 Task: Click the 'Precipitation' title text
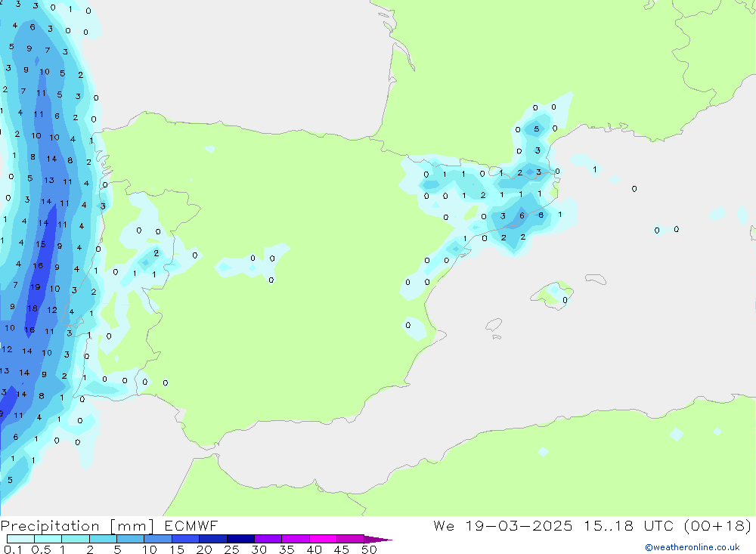point(50,525)
